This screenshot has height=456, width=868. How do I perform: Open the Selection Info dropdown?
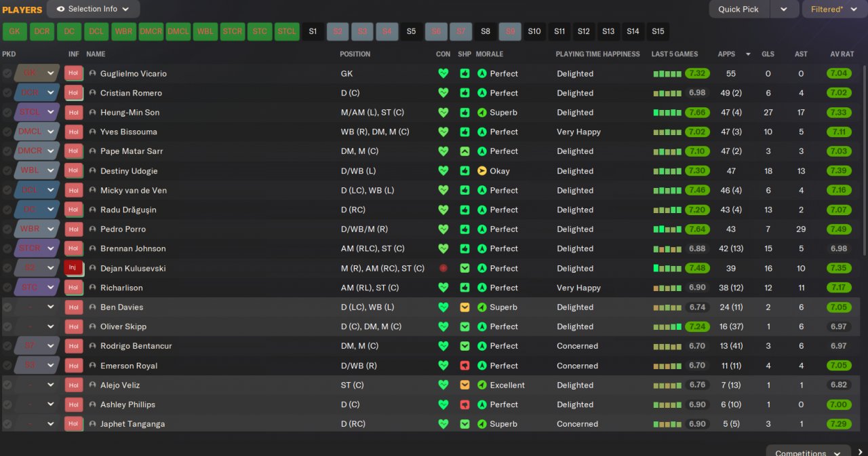94,9
